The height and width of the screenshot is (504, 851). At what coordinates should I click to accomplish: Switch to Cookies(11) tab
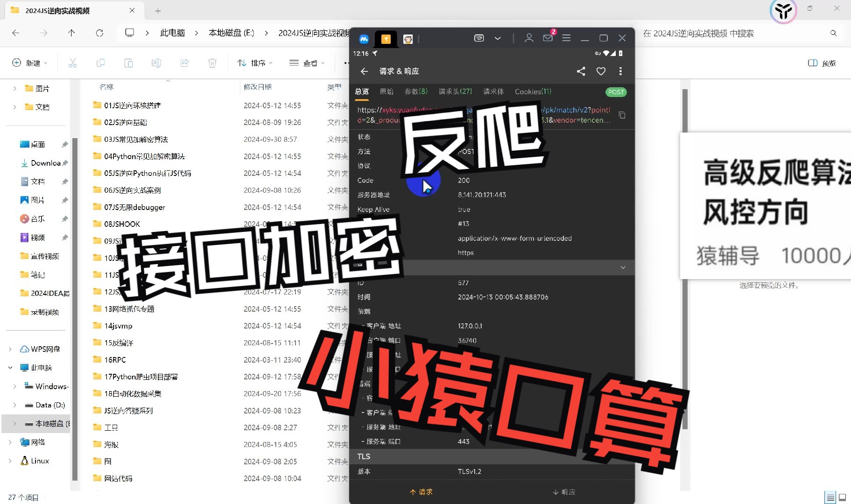point(533,91)
